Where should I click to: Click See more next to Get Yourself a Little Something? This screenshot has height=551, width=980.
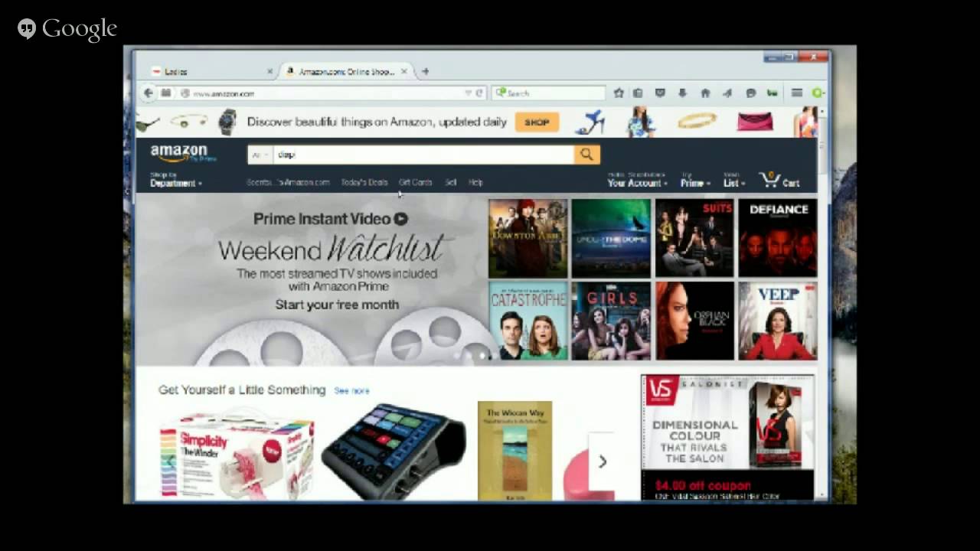pos(351,390)
